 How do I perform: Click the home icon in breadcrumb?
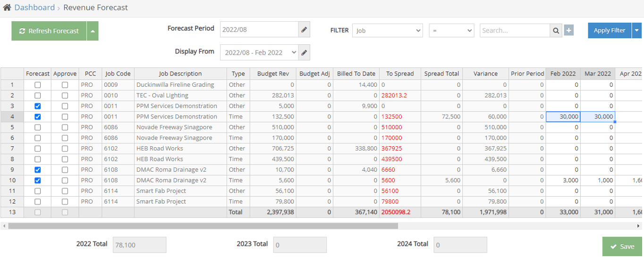tap(7, 8)
